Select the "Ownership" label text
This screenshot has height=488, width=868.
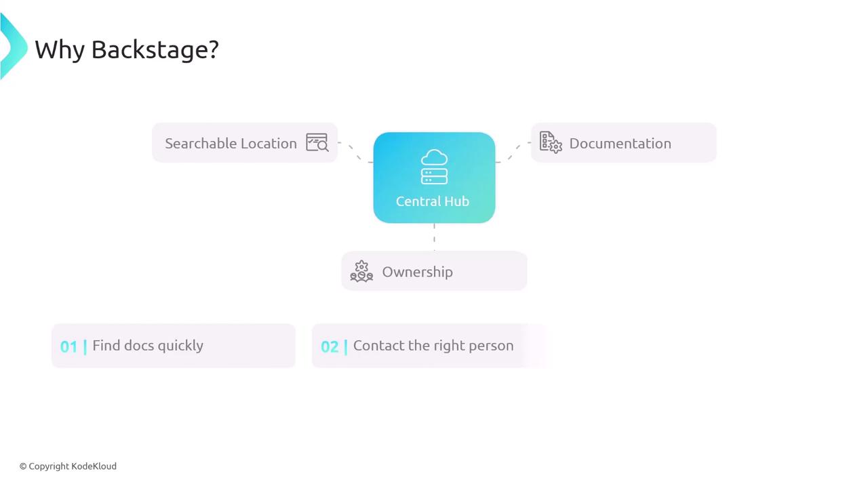click(x=417, y=272)
